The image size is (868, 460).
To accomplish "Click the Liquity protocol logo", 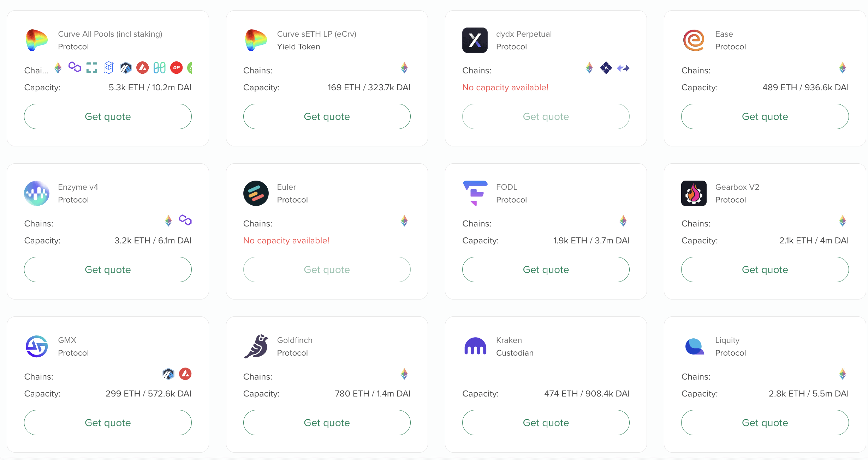I will coord(694,346).
